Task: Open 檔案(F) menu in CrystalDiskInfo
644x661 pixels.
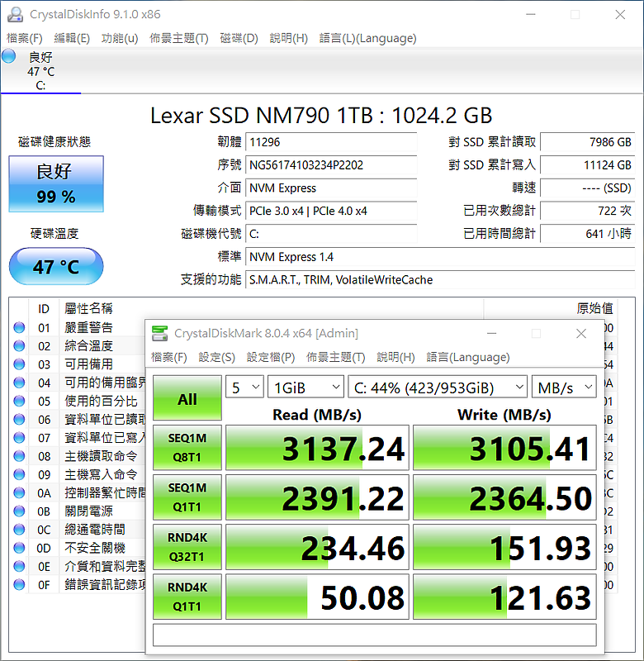Action: (25, 38)
